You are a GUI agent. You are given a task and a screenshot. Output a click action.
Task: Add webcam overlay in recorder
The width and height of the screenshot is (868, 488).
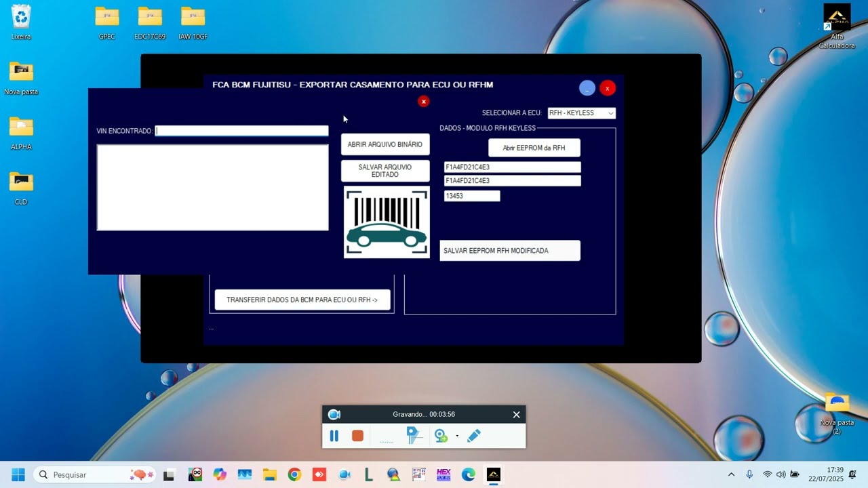(441, 436)
